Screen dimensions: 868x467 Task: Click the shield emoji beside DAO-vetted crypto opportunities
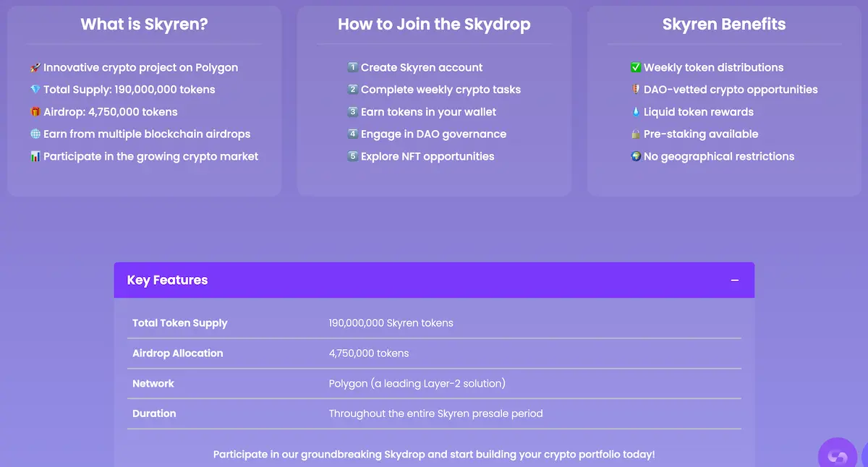pos(636,90)
